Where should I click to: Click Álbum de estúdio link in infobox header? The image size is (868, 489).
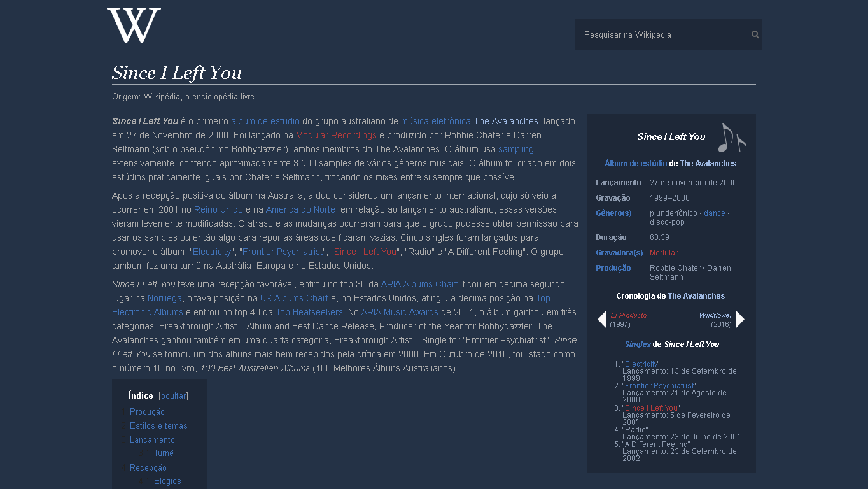(x=636, y=164)
